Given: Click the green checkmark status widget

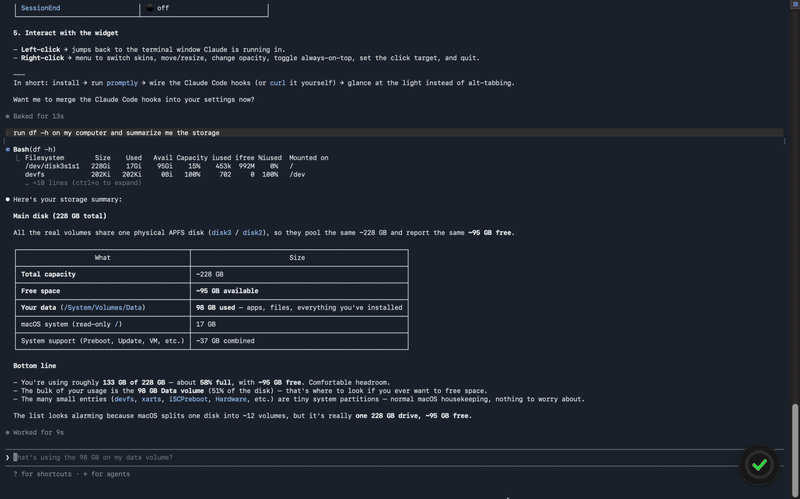Looking at the screenshot, I should [x=759, y=464].
